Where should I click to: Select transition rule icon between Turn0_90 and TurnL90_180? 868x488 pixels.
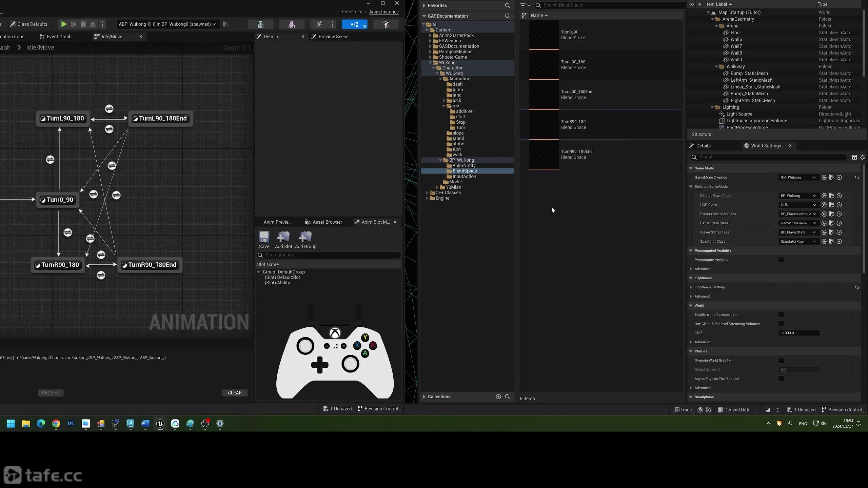pos(50,160)
